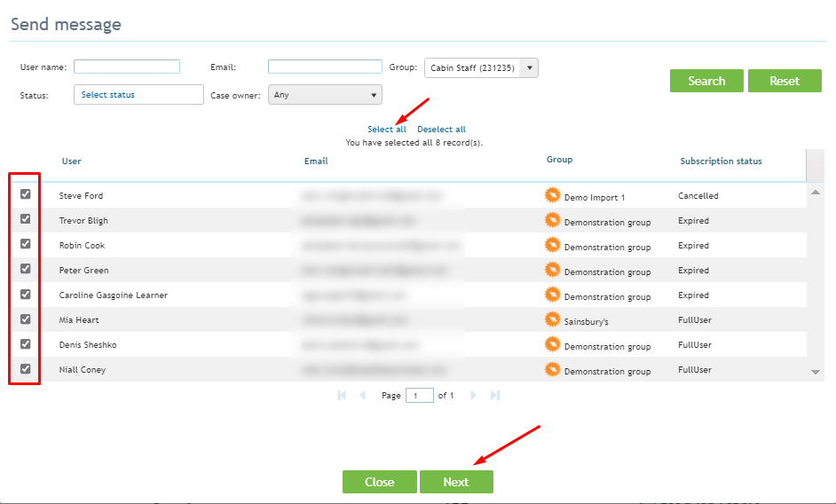Go to the first page with pagination icon
Viewport: 836px width, 504px height.
(x=342, y=395)
